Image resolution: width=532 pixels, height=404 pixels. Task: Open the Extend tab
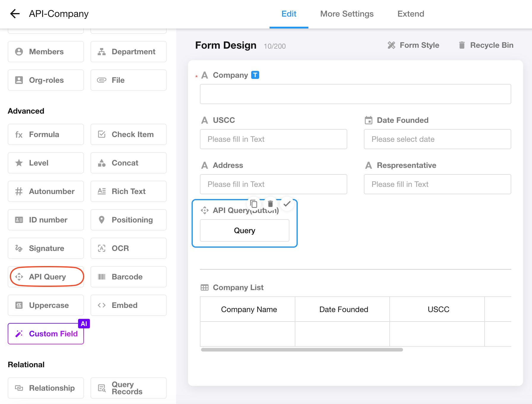click(x=410, y=14)
